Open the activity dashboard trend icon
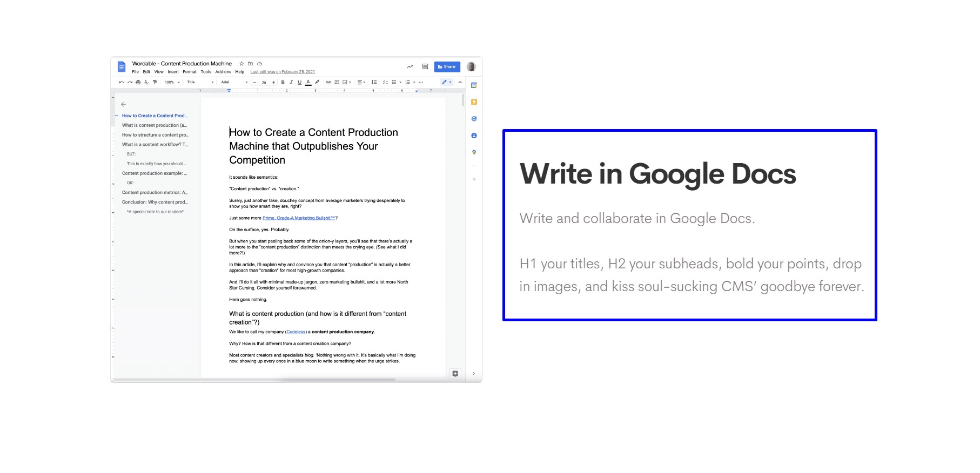 (410, 66)
